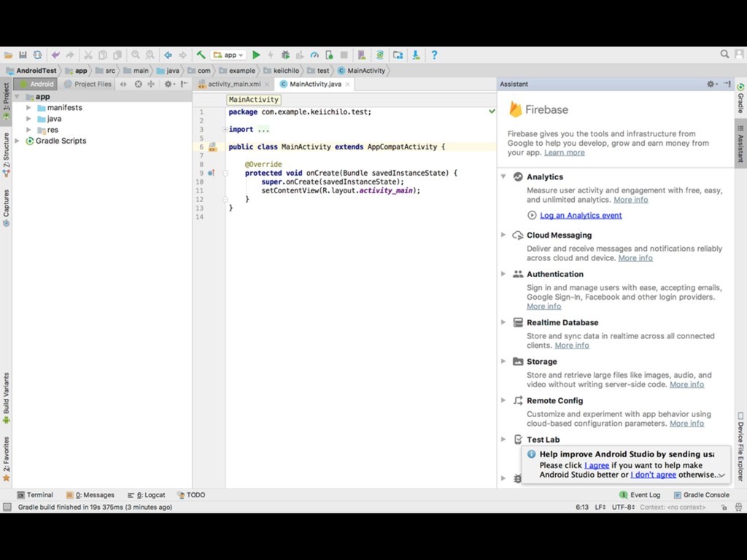Open the AVD Manager phone icon
Image resolution: width=747 pixels, height=560 pixels.
coord(362,55)
